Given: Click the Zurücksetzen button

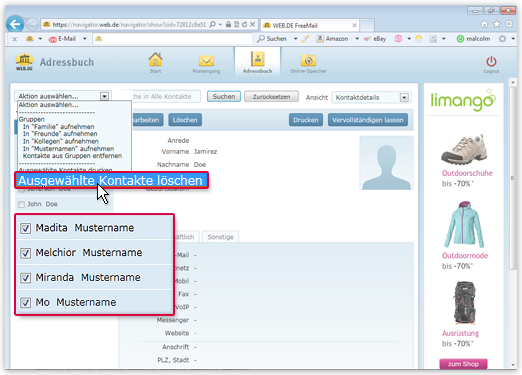Looking at the screenshot, I should 271,97.
